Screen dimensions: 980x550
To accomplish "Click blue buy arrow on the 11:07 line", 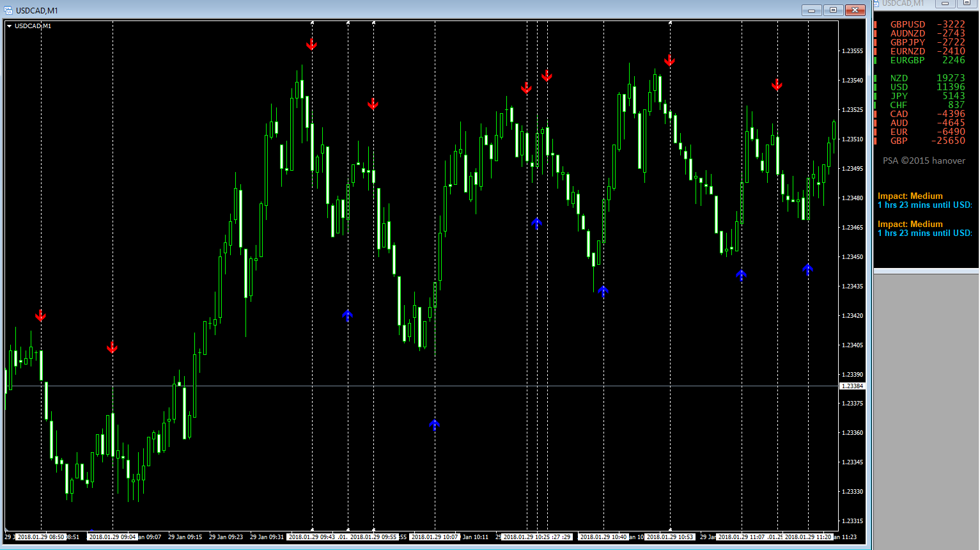I will pyautogui.click(x=742, y=275).
